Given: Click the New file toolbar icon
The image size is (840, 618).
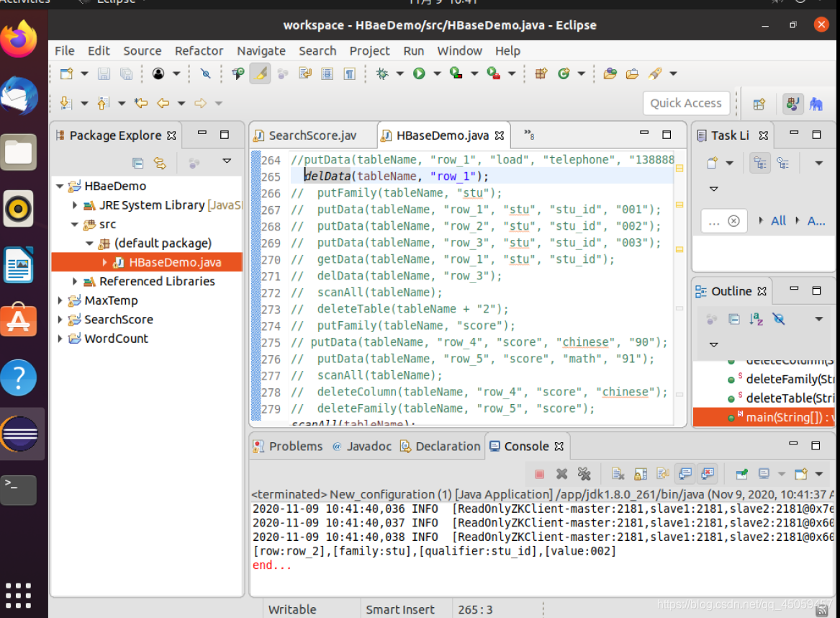Looking at the screenshot, I should [66, 73].
